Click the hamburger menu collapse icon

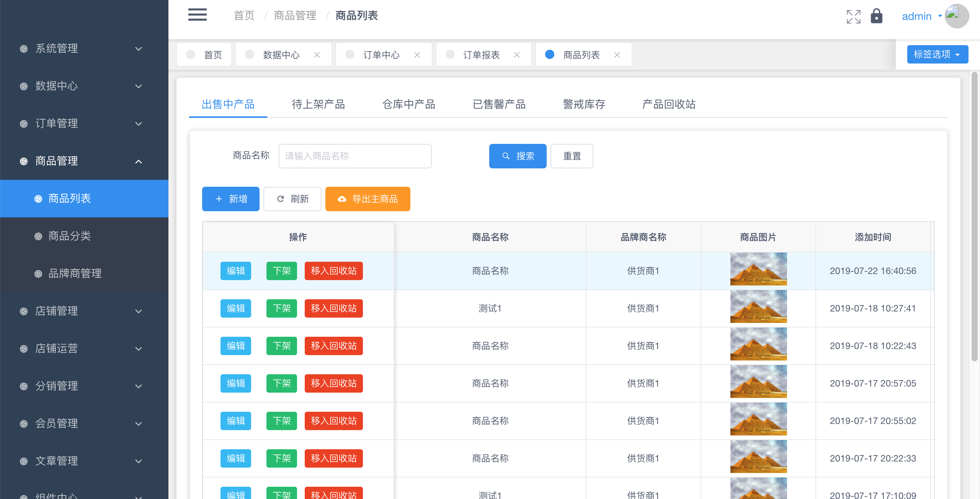coord(197,15)
